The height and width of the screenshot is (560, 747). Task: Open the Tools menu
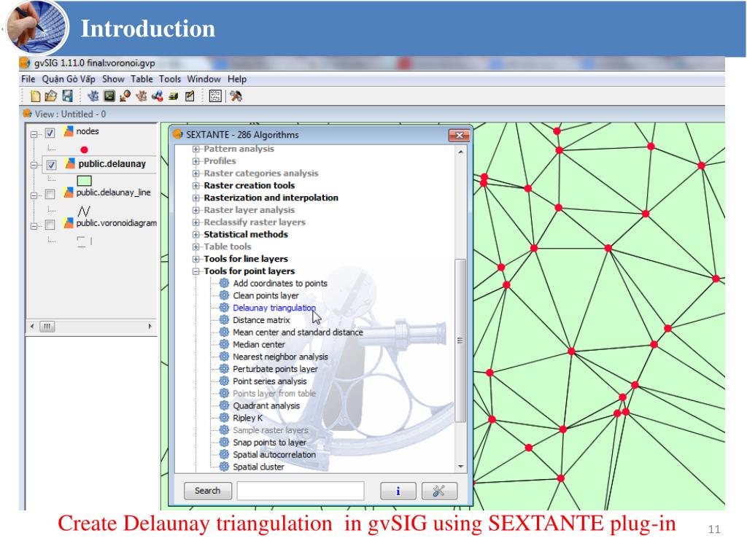click(170, 79)
